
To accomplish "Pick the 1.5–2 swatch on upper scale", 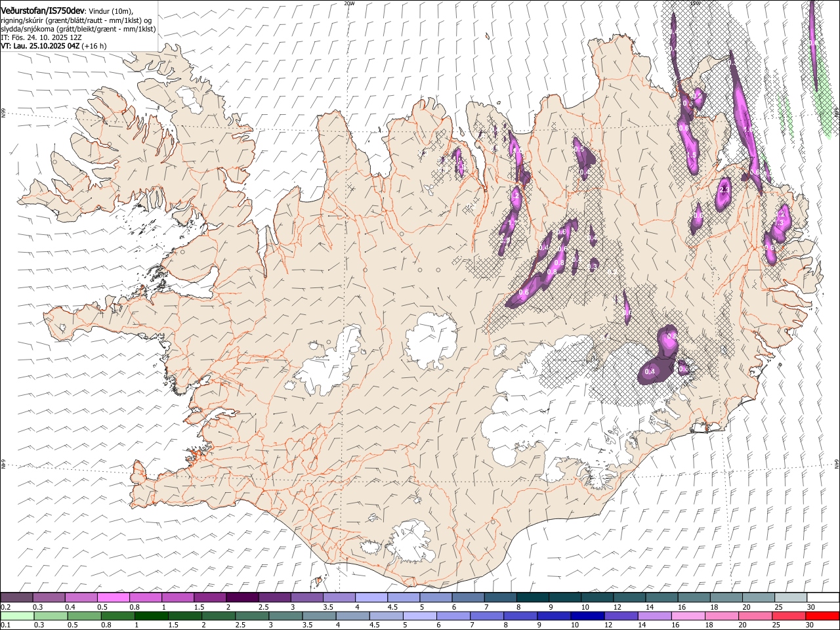I will point(209,597).
